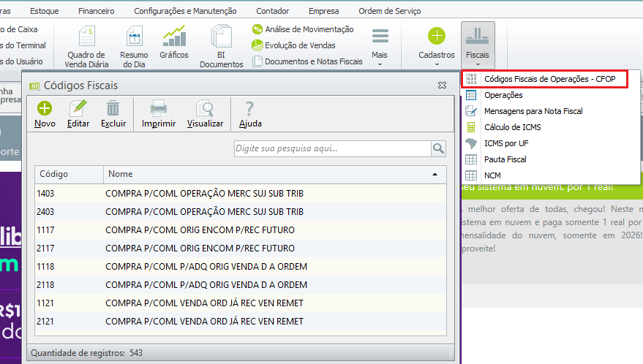Click Editar in Códigos Fiscais toolbar

click(x=78, y=114)
